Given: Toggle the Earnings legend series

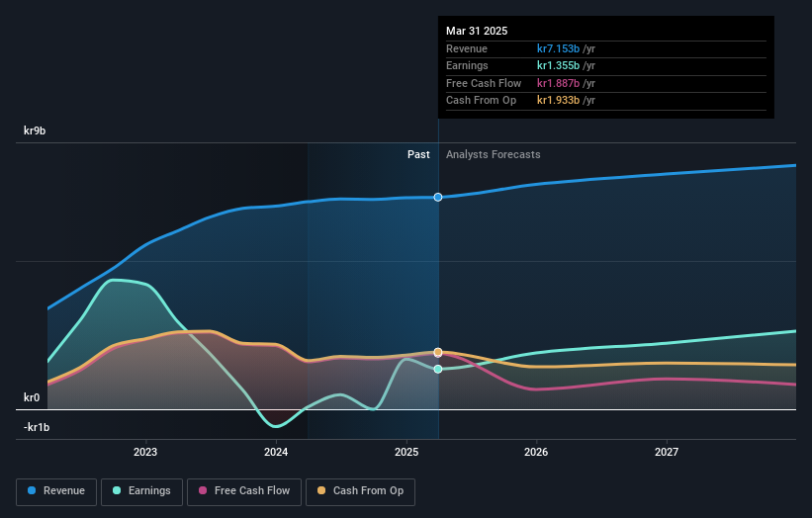Looking at the screenshot, I should 141,491.
